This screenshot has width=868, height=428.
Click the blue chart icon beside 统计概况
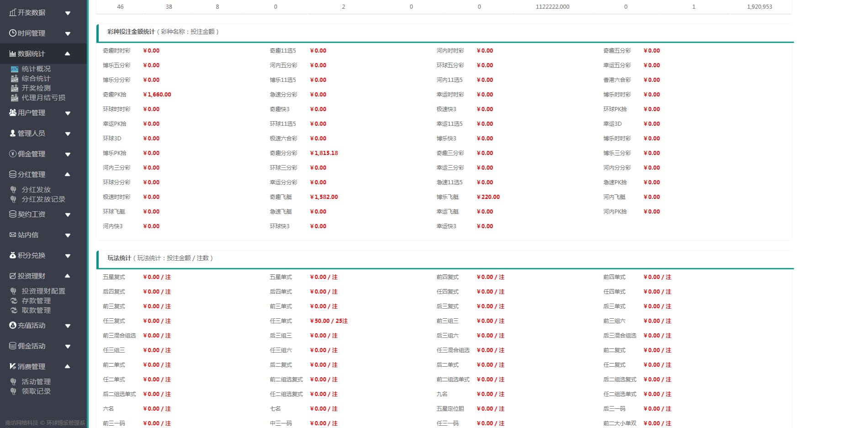pos(15,69)
